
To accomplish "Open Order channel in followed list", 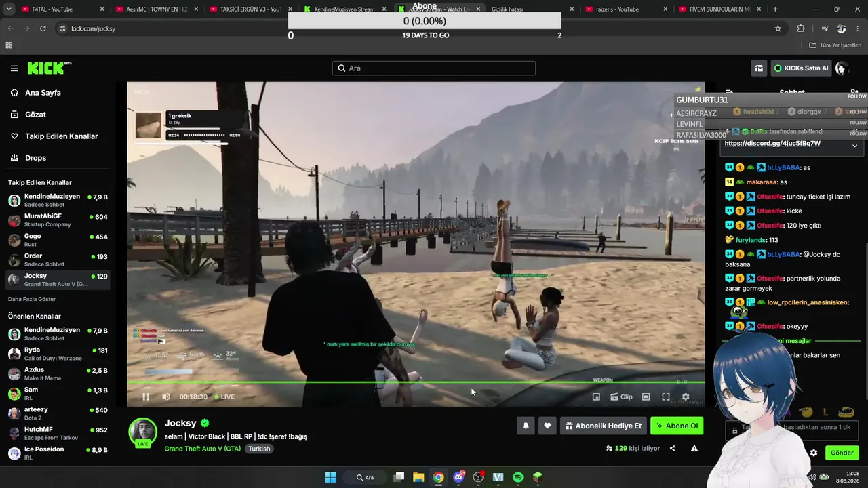I will point(58,260).
